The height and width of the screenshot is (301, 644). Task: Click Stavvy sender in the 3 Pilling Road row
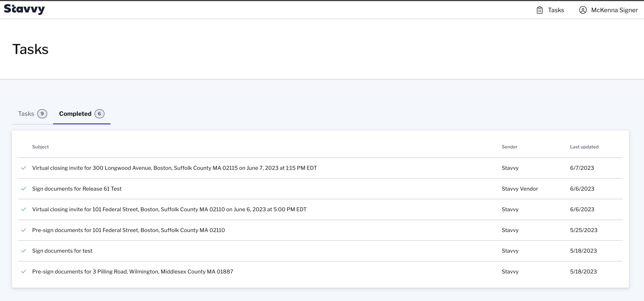coord(510,271)
